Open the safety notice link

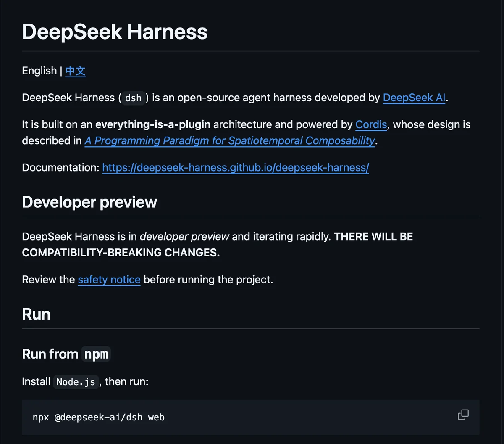[x=109, y=280]
